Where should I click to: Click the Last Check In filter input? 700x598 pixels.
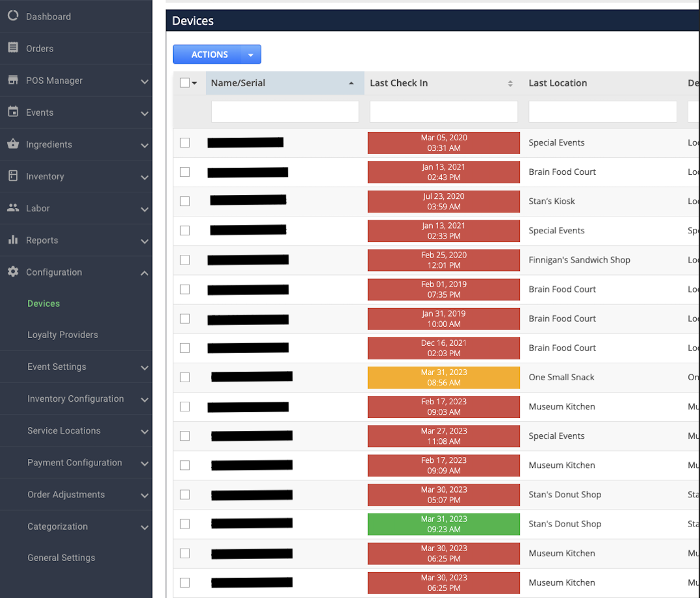444,112
